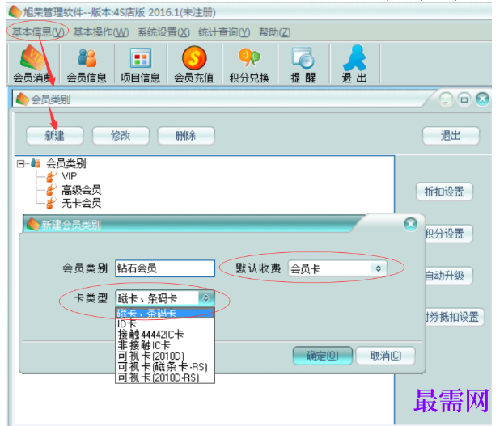
Task: Select 可视卡(2010D) option
Action: click(165, 356)
